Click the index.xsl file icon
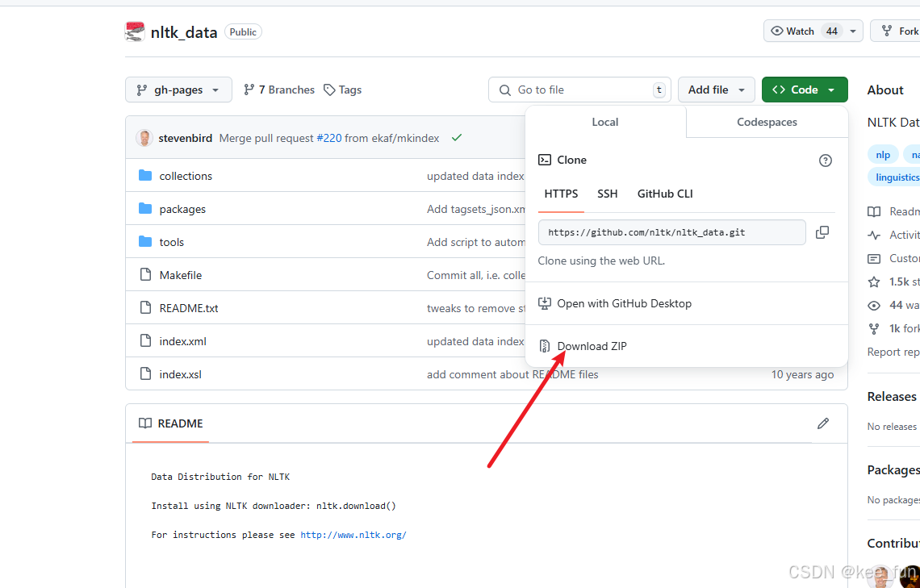 pos(145,373)
